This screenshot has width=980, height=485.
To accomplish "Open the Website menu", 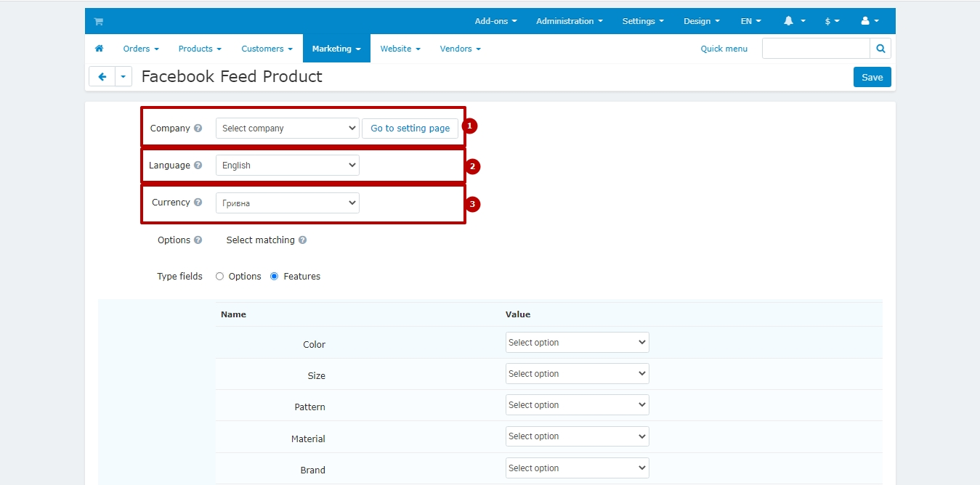I will click(400, 49).
